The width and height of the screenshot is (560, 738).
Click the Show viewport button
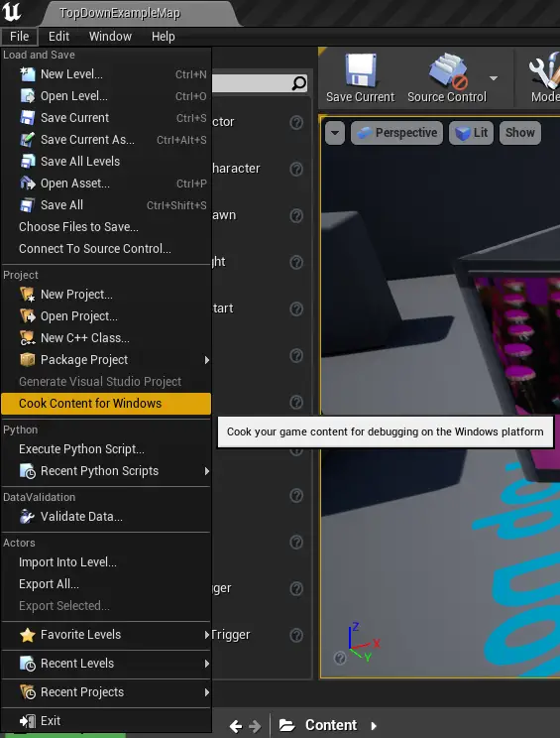click(520, 133)
